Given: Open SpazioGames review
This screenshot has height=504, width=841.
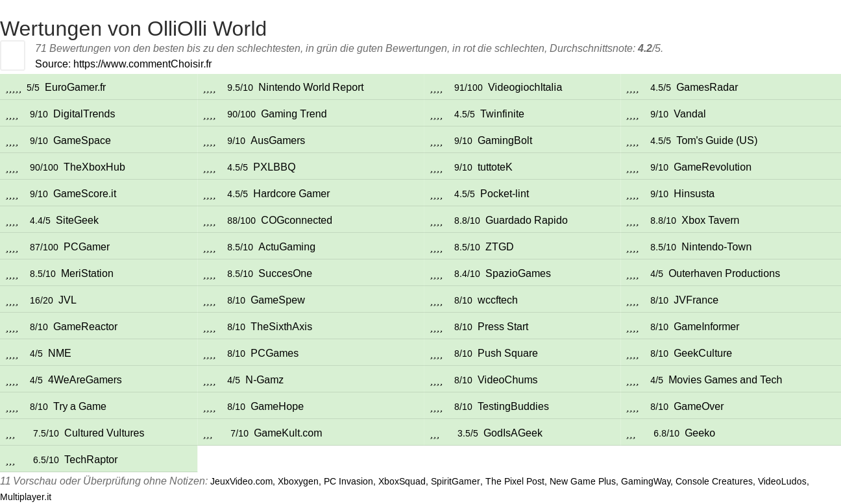Looking at the screenshot, I should click(x=518, y=274).
